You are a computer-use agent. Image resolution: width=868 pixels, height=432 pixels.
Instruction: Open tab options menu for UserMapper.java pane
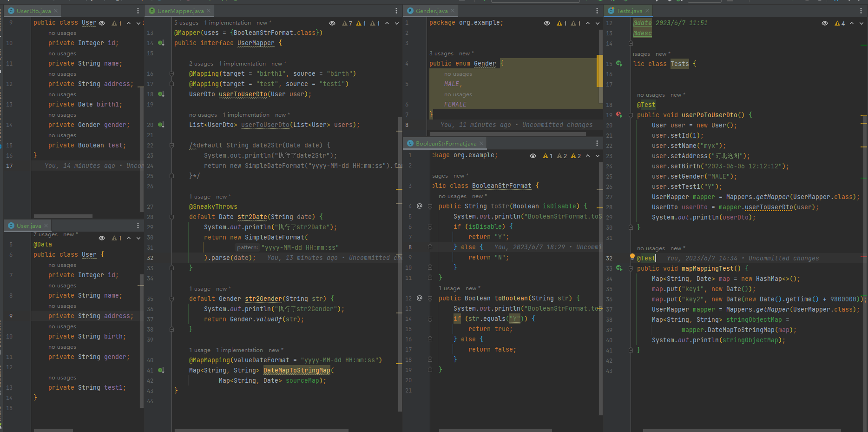tap(396, 11)
